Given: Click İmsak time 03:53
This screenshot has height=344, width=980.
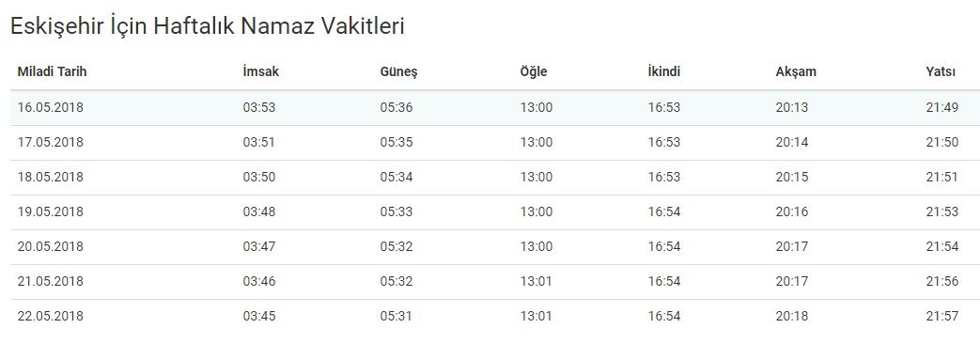Looking at the screenshot, I should point(258,107).
